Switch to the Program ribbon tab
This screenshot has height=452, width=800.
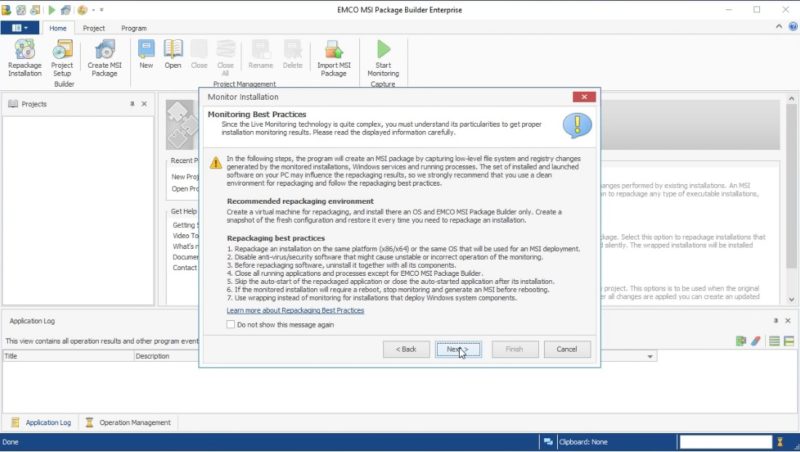(x=134, y=28)
